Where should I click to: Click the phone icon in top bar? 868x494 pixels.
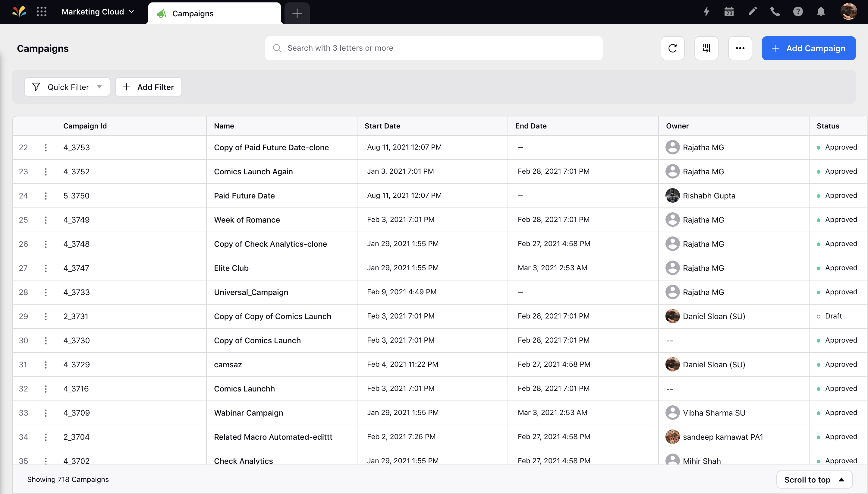coord(775,12)
